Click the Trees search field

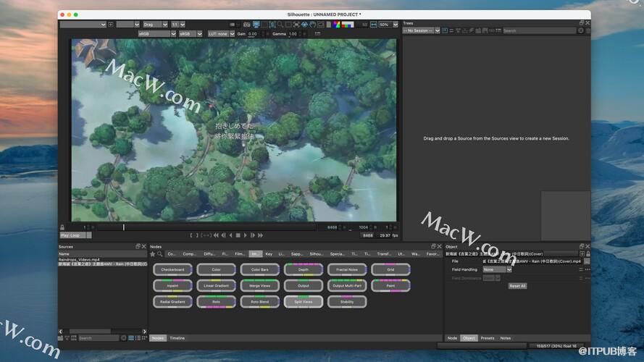[x=539, y=30]
